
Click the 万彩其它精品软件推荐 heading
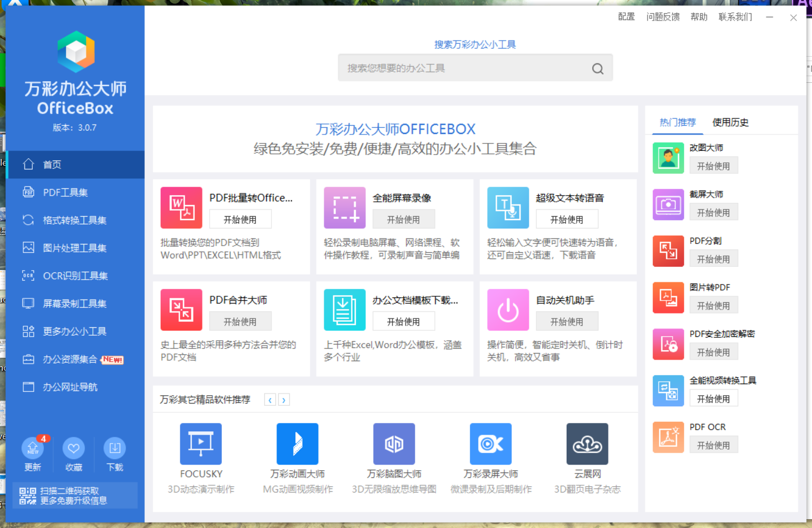205,400
